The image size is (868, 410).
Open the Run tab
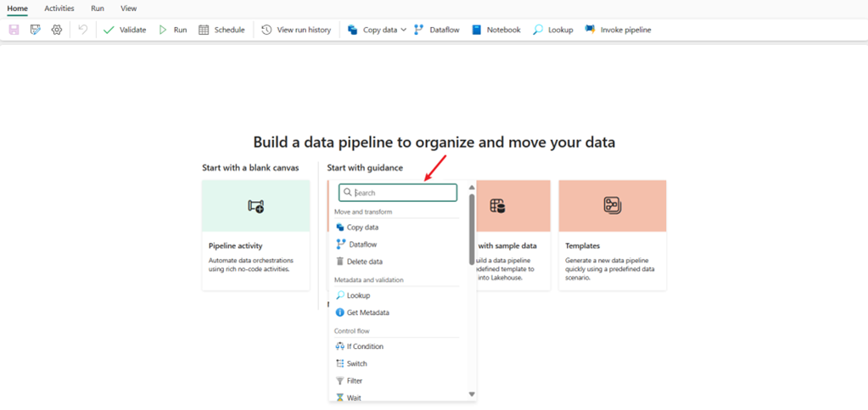[98, 8]
